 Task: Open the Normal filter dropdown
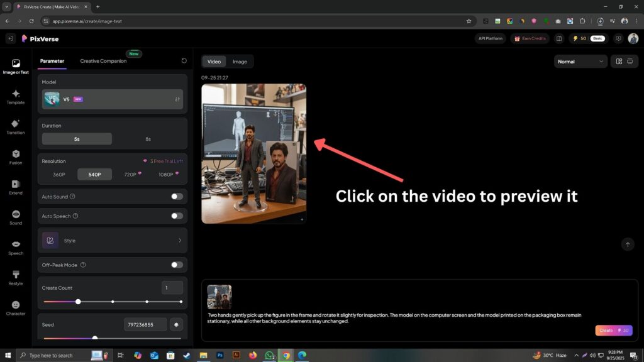(x=580, y=62)
